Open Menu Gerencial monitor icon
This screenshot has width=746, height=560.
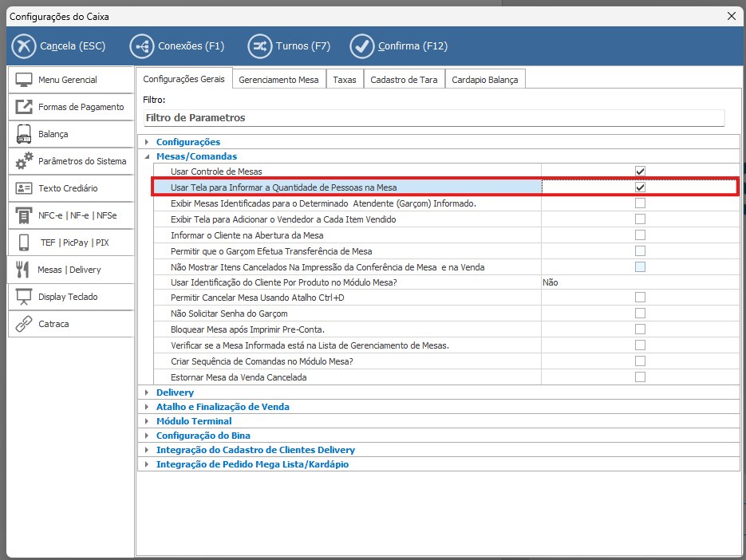24,80
